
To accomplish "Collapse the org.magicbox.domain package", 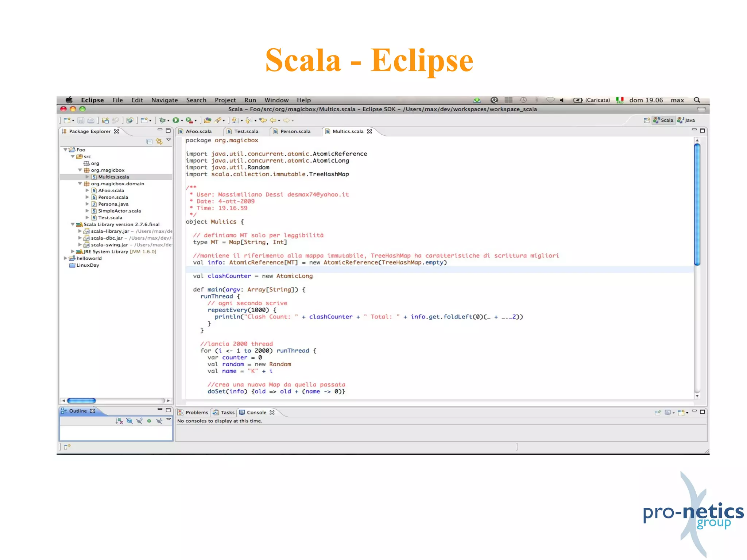I will point(80,184).
